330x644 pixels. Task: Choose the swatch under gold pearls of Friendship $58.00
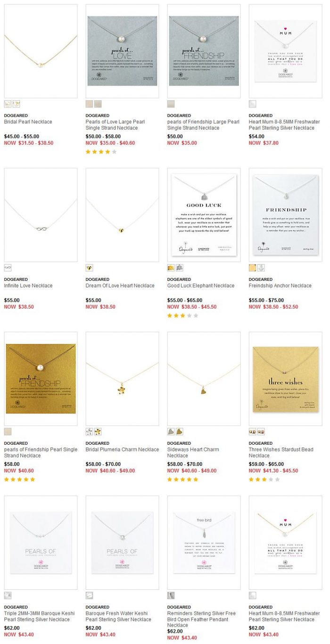(x=8, y=432)
